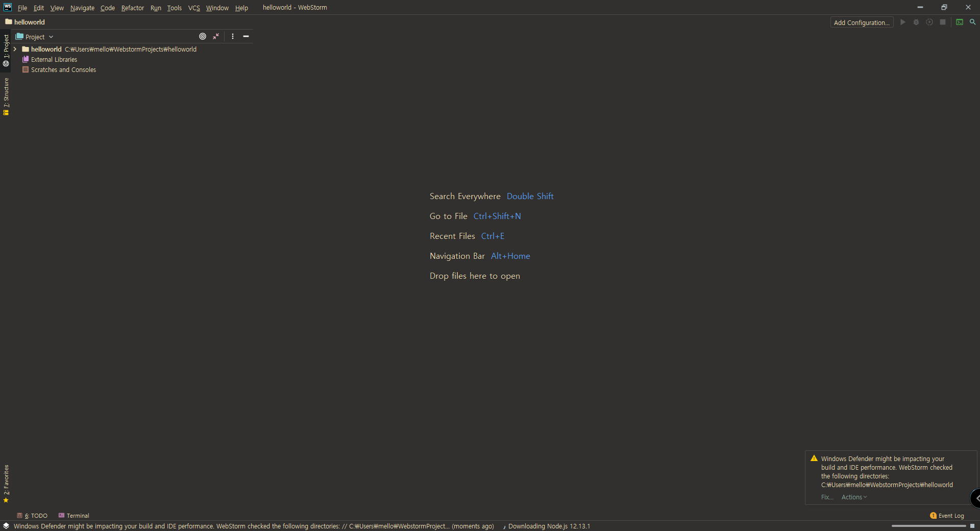Click the tool windows toggle icon in status bar
The width and height of the screenshot is (980, 531).
[x=6, y=526]
